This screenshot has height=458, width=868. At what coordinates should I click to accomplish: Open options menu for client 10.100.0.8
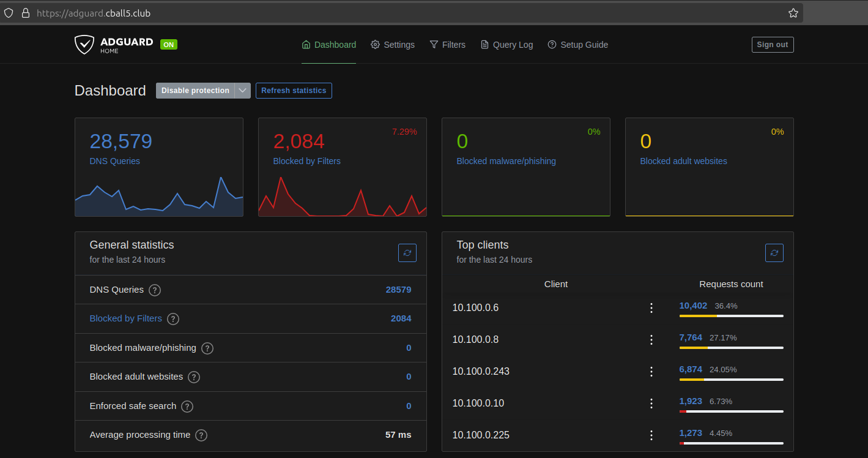[651, 340]
